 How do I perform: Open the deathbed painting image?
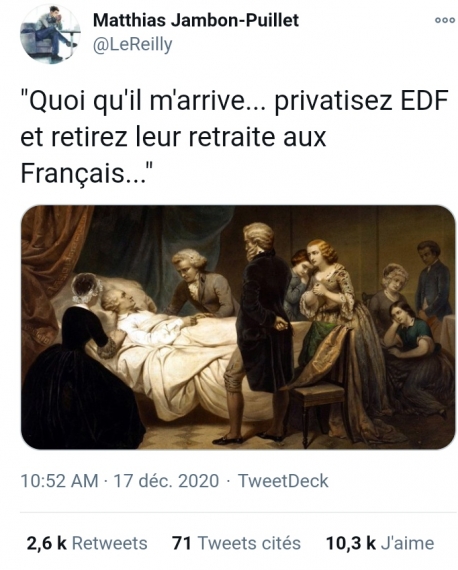[x=238, y=327]
